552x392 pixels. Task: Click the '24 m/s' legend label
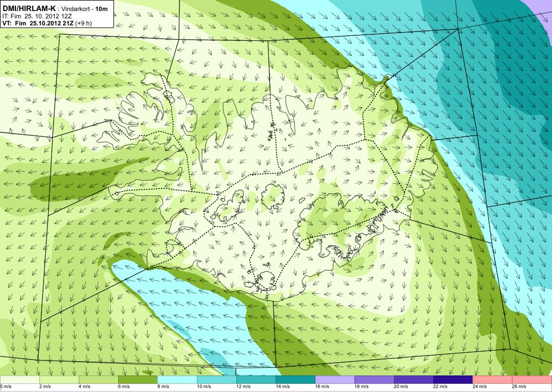[x=480, y=386]
